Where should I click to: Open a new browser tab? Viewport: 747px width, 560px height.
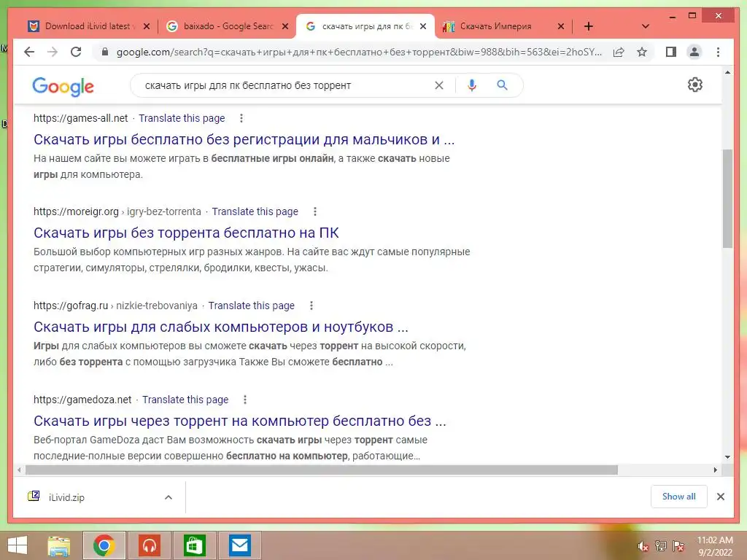click(x=589, y=26)
